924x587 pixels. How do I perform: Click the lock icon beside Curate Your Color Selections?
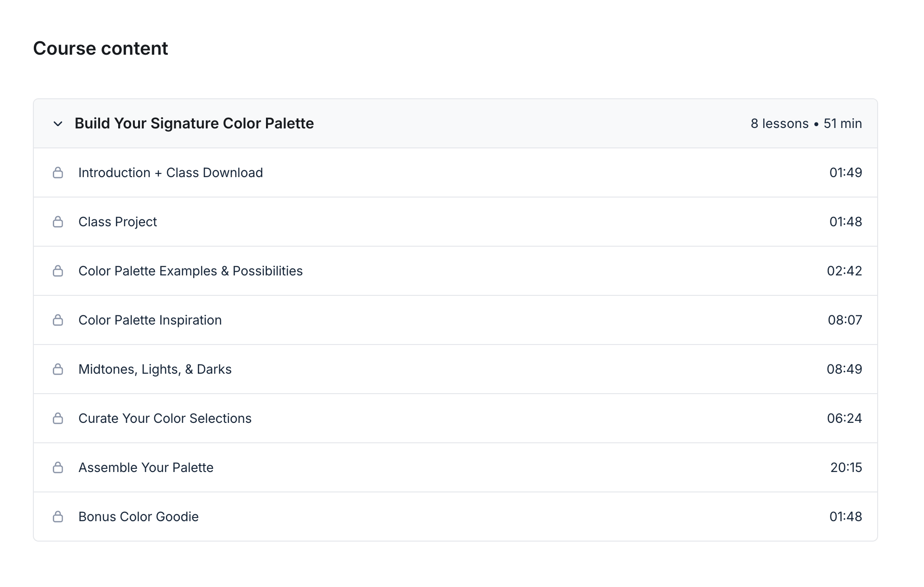coord(58,418)
